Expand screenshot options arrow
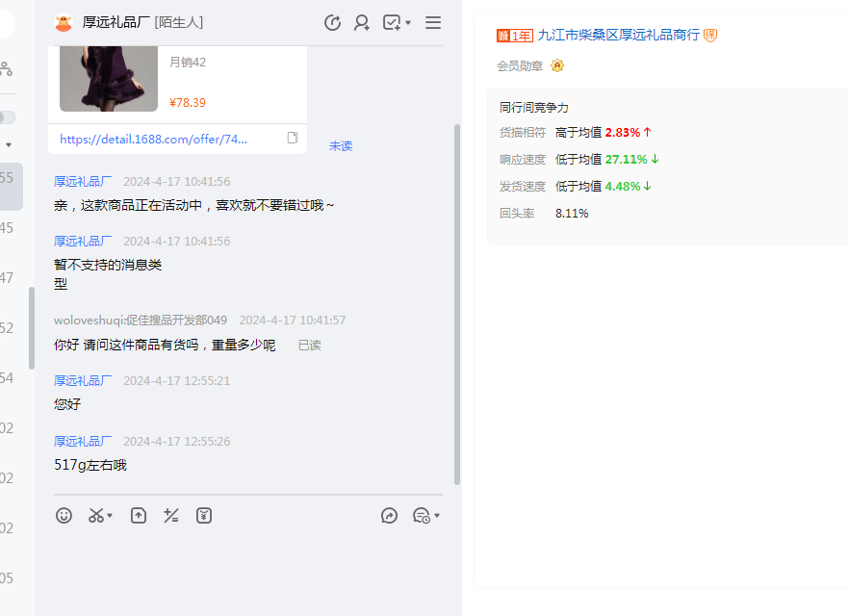The image size is (848, 616). (x=110, y=515)
